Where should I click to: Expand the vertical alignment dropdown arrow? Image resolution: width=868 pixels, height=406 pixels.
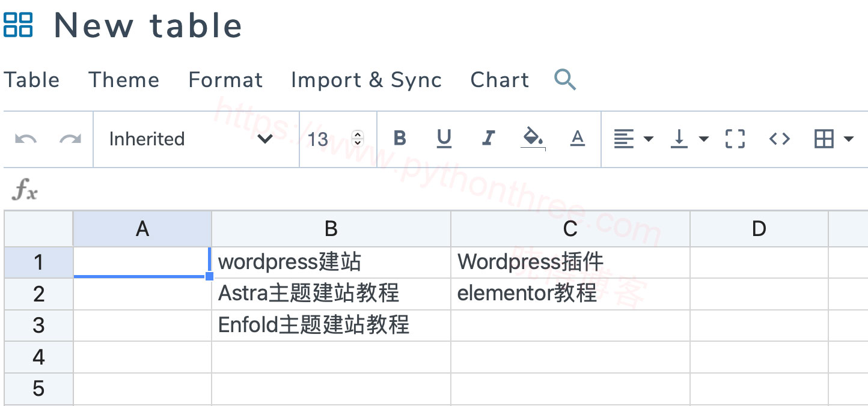point(704,139)
